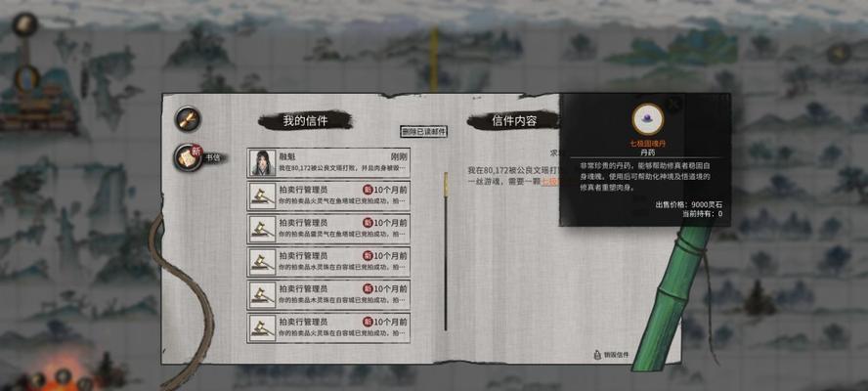Screen dimensions: 868x391
Task: Click the scroll icon above the 书信 tab
Action: [x=189, y=118]
